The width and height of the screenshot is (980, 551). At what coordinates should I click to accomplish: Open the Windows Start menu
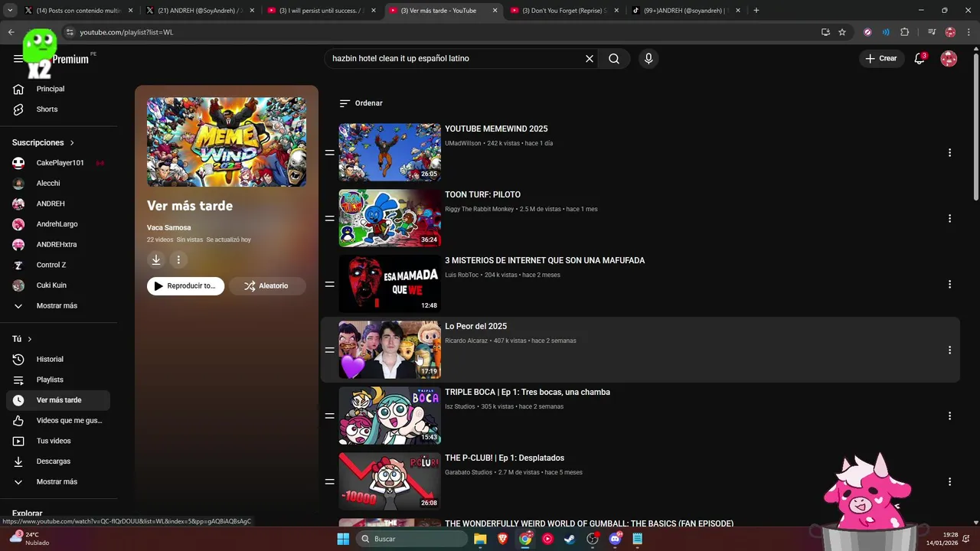click(343, 539)
